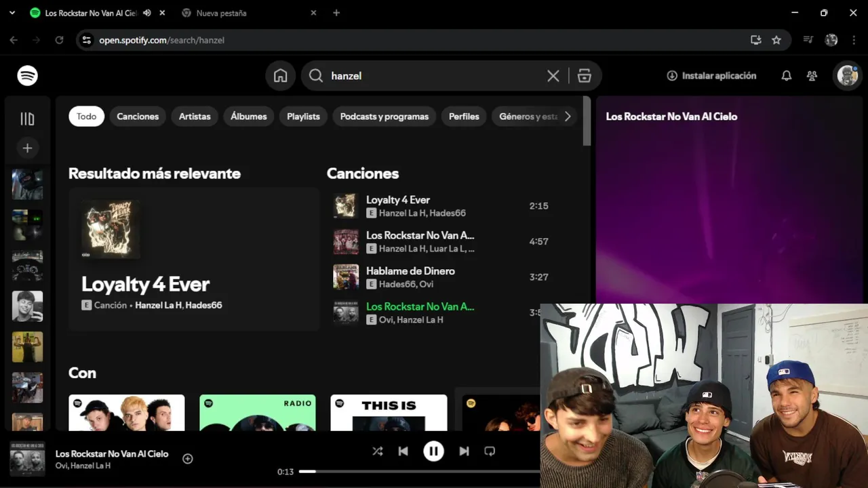Viewport: 868px width, 488px height.
Task: Open first playlist card under Con
Action: tap(126, 413)
